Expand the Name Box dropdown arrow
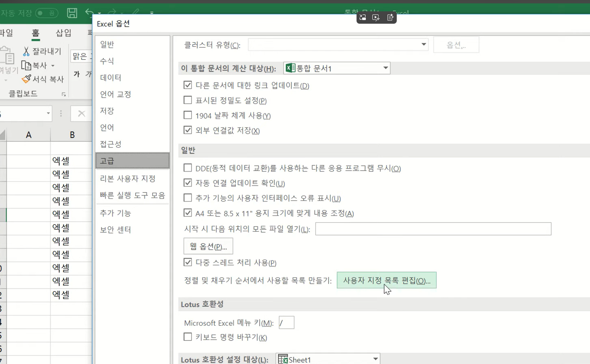Screen dimensions: 590x364 (48, 113)
